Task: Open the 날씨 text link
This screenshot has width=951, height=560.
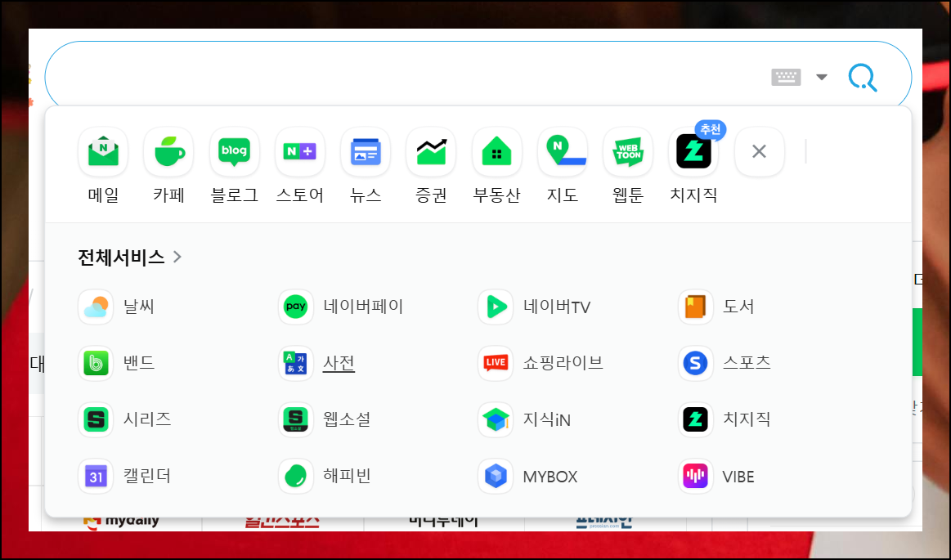Action: (139, 307)
